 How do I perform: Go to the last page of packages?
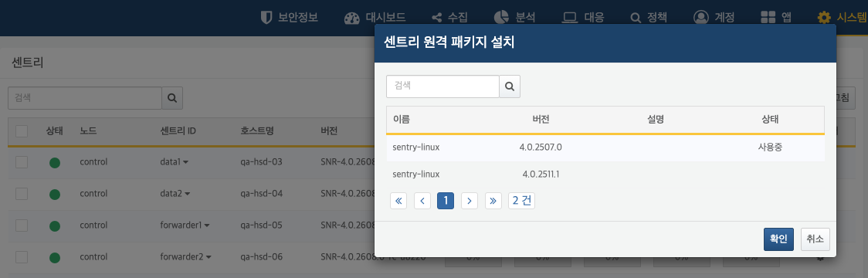[x=493, y=201]
